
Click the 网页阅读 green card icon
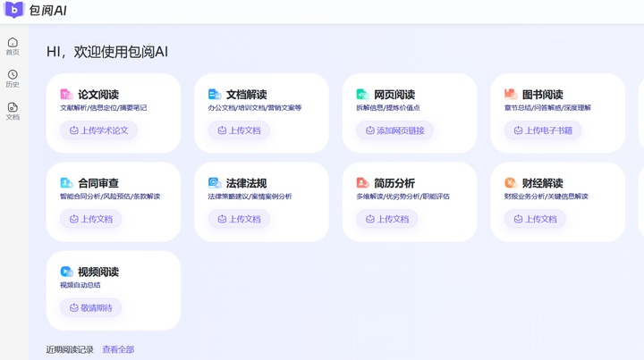(x=362, y=95)
